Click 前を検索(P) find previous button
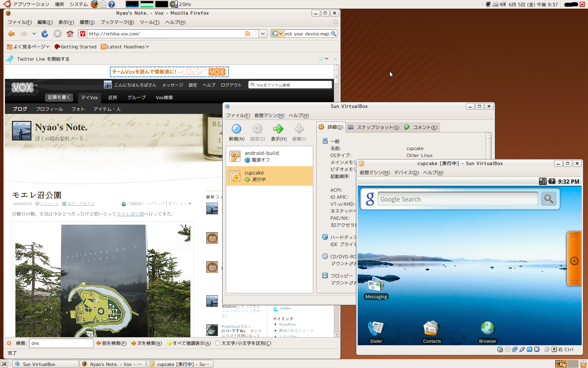Screen dimensions: 588x368 pos(111,343)
